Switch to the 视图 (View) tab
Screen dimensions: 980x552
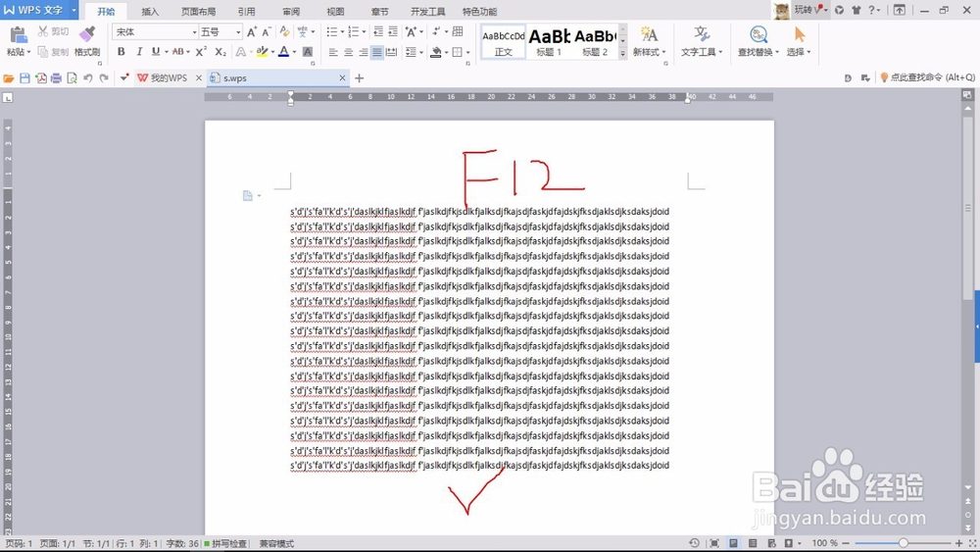[x=335, y=11]
